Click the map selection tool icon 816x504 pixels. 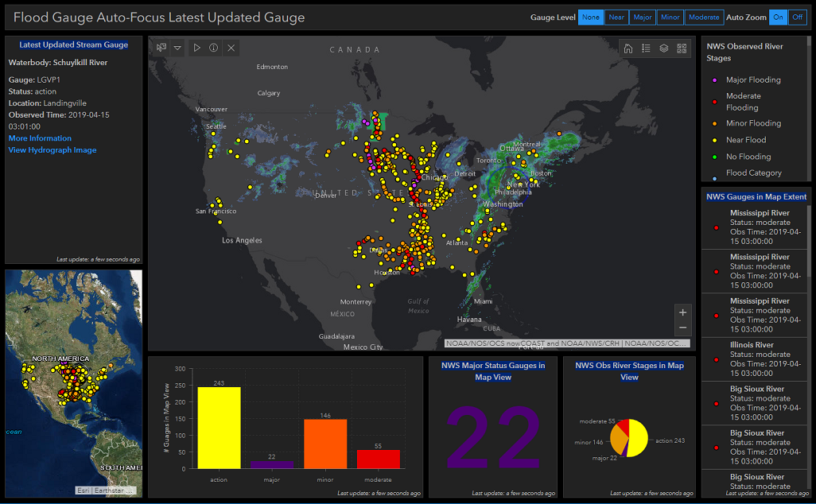161,48
